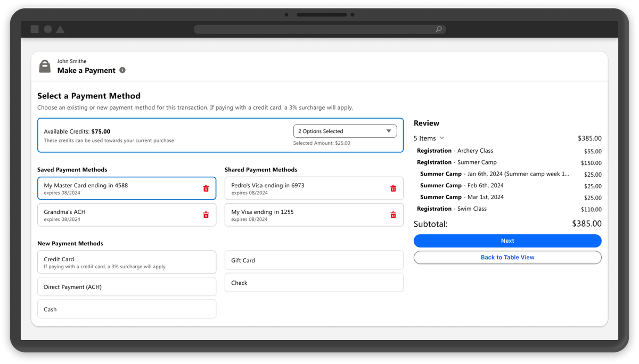Click the $55.00 Archery Class price

[x=593, y=152]
